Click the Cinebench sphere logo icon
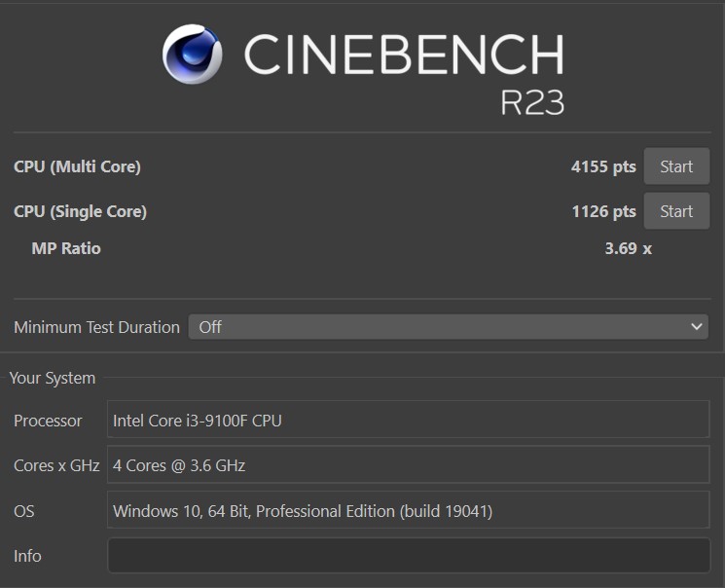Screen dimensions: 725x588 click(x=192, y=55)
